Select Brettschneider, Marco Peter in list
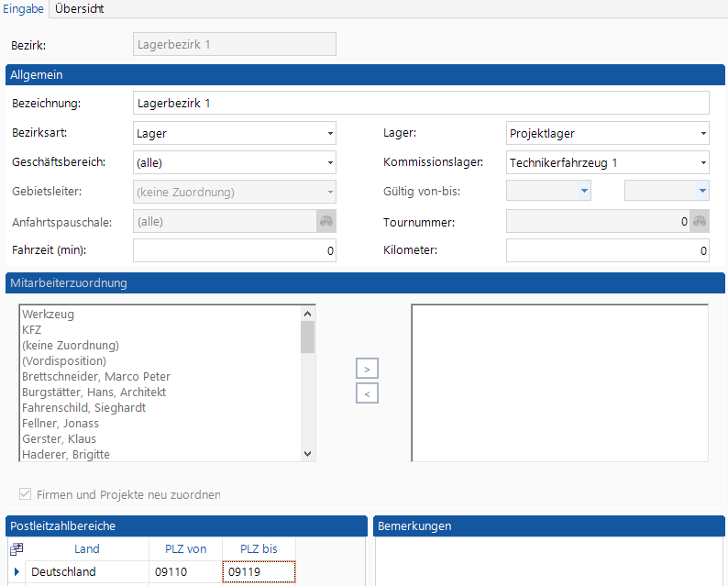Viewport: 728px width, 586px height. click(96, 377)
